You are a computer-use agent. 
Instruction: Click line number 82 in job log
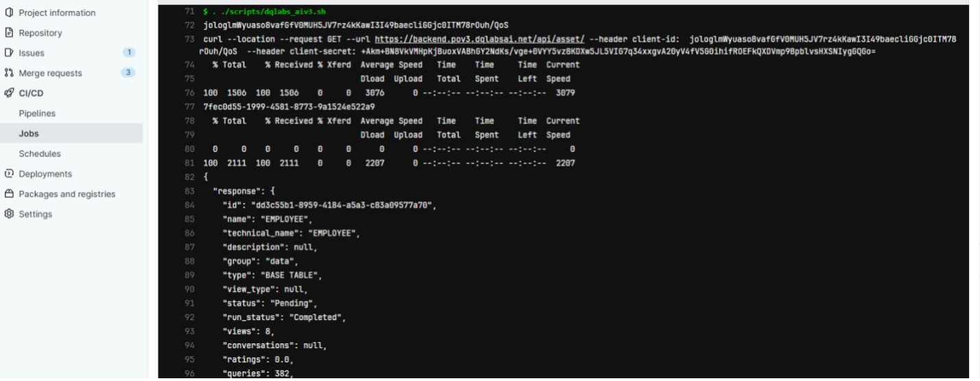coord(190,177)
